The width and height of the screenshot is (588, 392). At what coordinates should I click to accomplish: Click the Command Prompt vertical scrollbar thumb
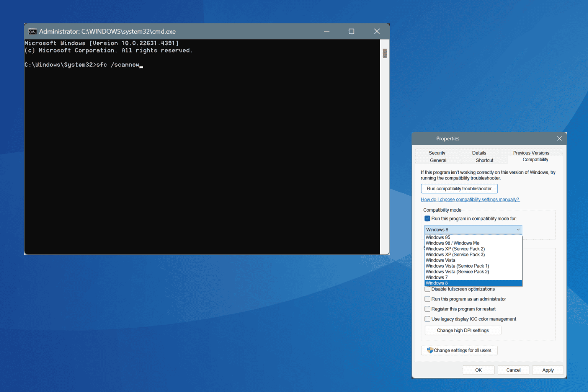click(x=385, y=53)
